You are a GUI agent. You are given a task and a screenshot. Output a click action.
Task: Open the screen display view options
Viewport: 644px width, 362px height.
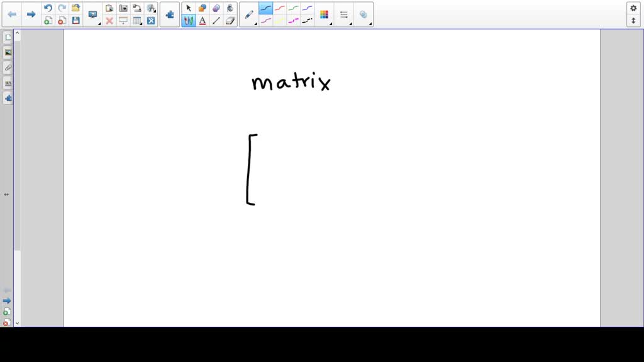(93, 15)
